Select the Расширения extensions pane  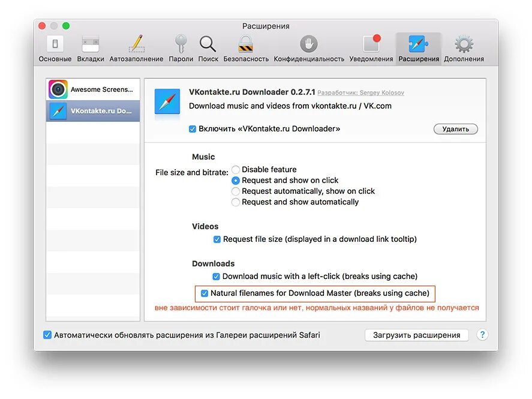click(419, 49)
